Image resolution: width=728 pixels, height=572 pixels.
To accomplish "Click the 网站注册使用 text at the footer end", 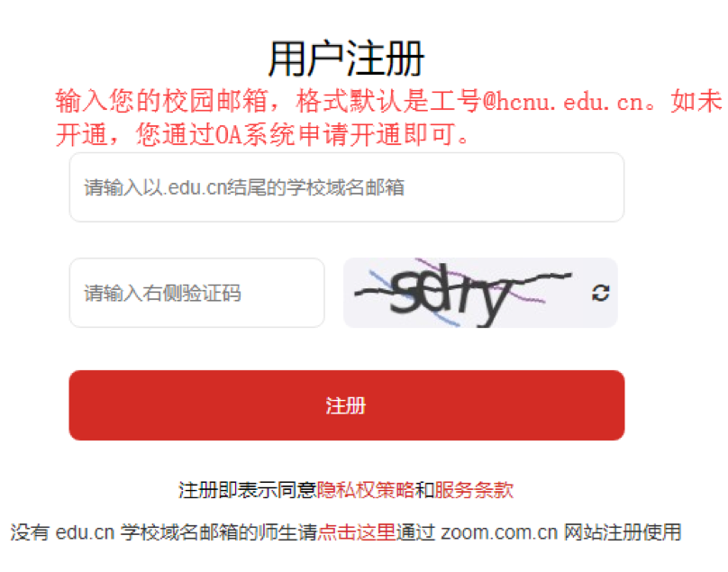I will [x=623, y=532].
